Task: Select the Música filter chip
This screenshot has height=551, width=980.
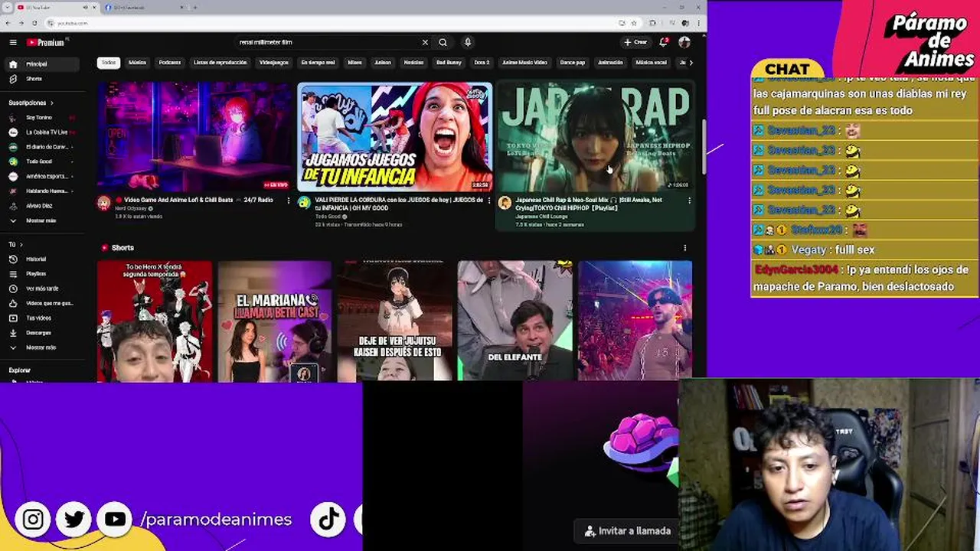Action: coord(137,63)
